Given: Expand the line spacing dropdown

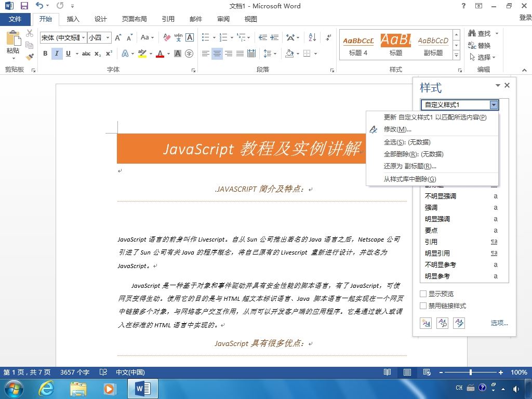Looking at the screenshot, I should point(270,54).
